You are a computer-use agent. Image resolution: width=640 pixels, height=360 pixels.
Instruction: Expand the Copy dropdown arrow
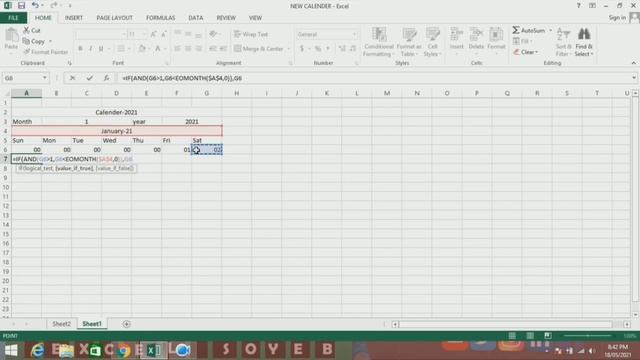click(50, 41)
